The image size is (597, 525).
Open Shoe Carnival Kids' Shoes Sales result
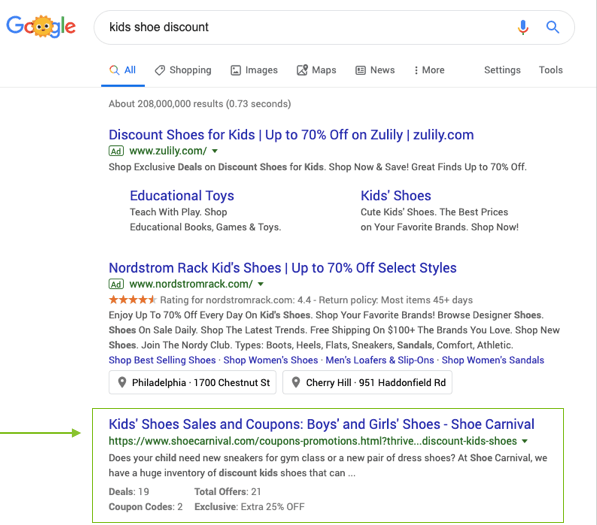coord(321,424)
